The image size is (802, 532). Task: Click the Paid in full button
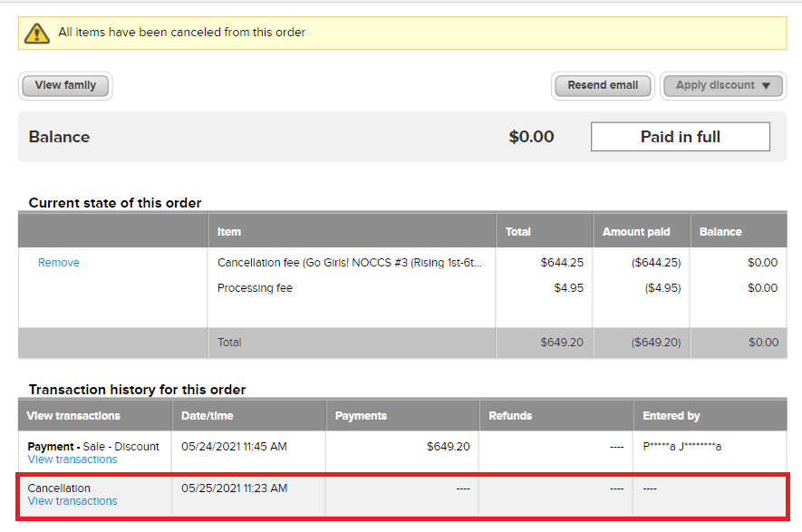(680, 137)
